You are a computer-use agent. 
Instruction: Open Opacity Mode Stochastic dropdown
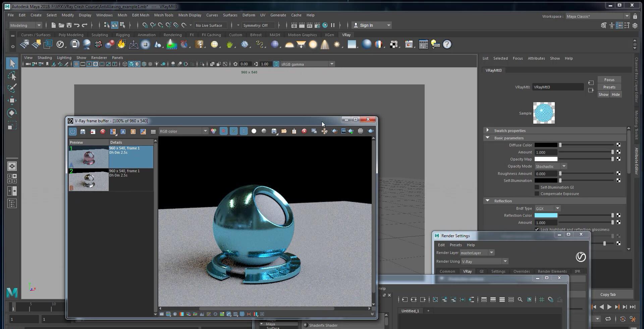coord(550,166)
